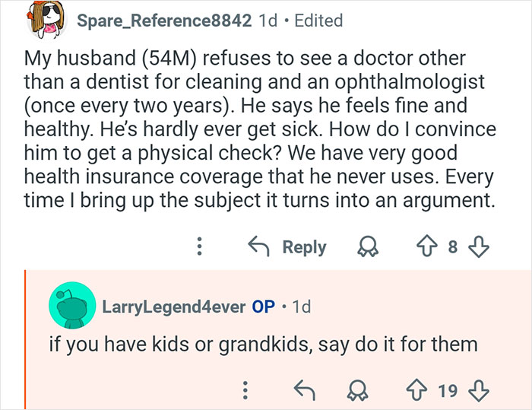Open Spare_Reference8842 user profile link
The height and width of the screenshot is (410, 532).
[164, 21]
